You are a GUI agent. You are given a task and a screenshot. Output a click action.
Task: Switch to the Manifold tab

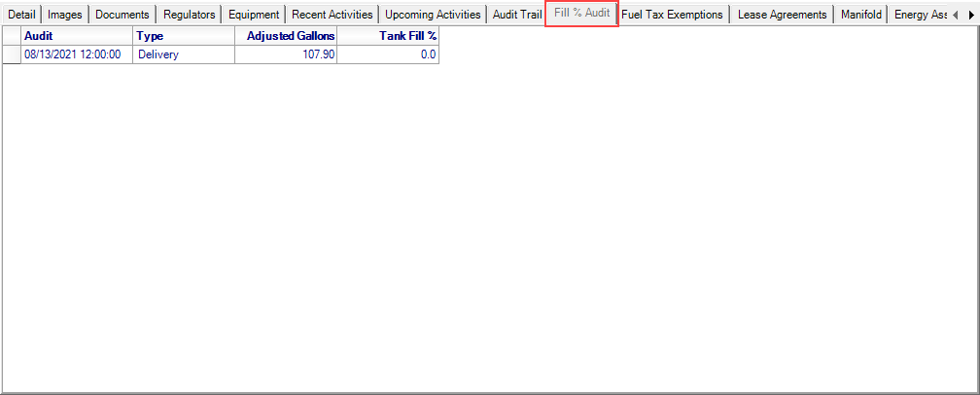point(860,15)
